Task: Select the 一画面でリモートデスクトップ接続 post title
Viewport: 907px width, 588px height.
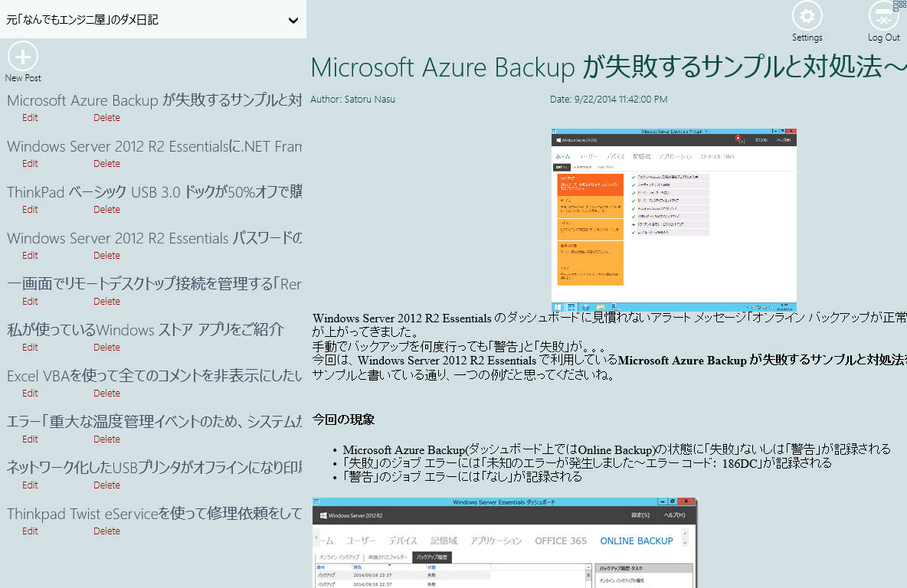Action: coord(155,284)
